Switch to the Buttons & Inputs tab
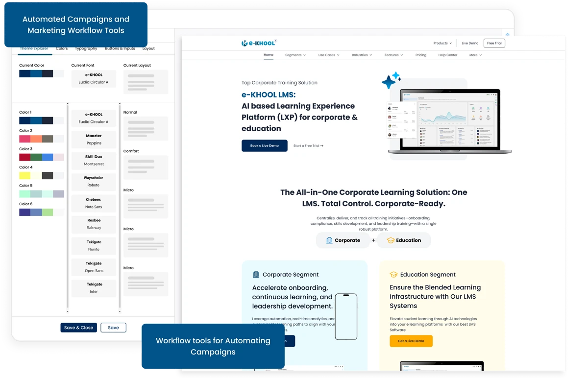Viewport: 588px width, 379px height. (120, 48)
